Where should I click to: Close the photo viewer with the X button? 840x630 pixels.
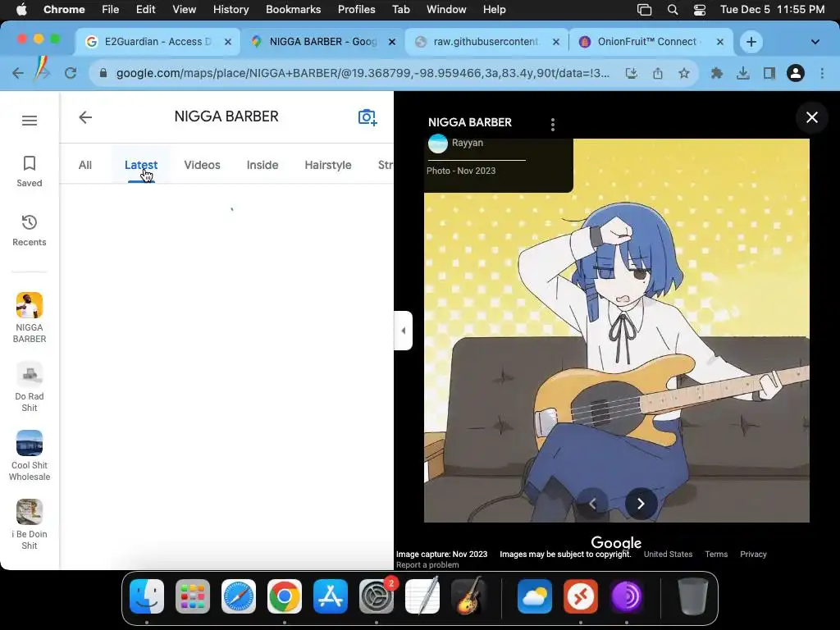[x=811, y=117]
